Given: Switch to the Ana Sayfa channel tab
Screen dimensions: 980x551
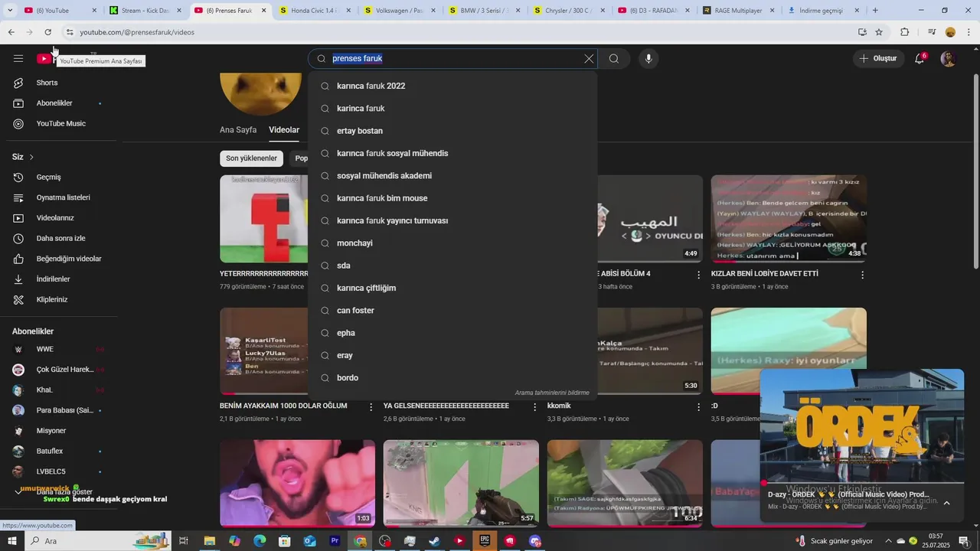Looking at the screenshot, I should pyautogui.click(x=238, y=130).
